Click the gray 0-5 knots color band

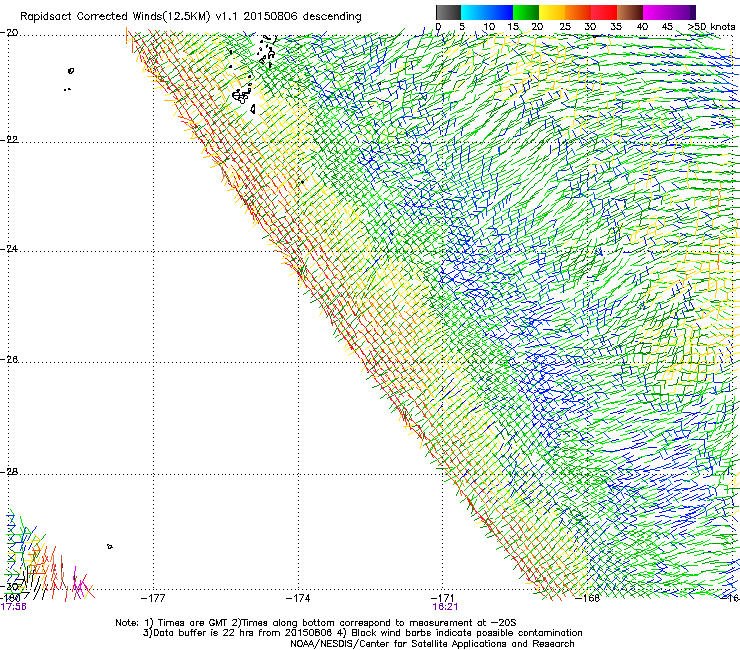coord(448,12)
